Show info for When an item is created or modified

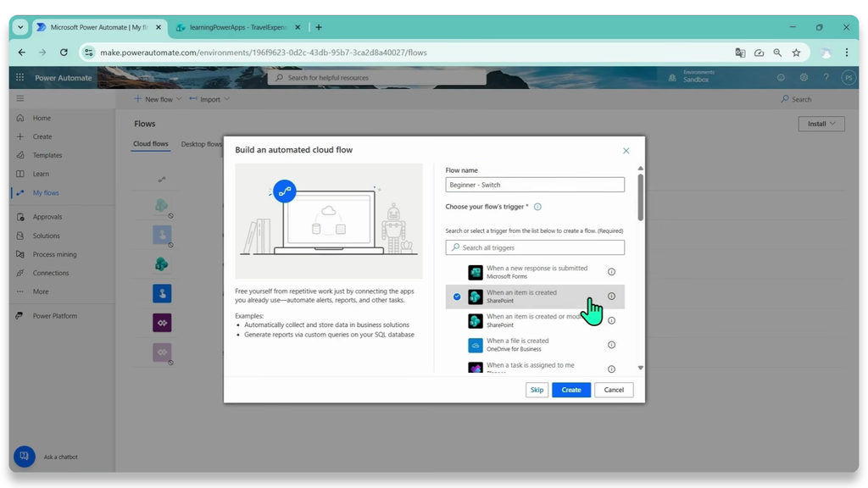point(612,320)
